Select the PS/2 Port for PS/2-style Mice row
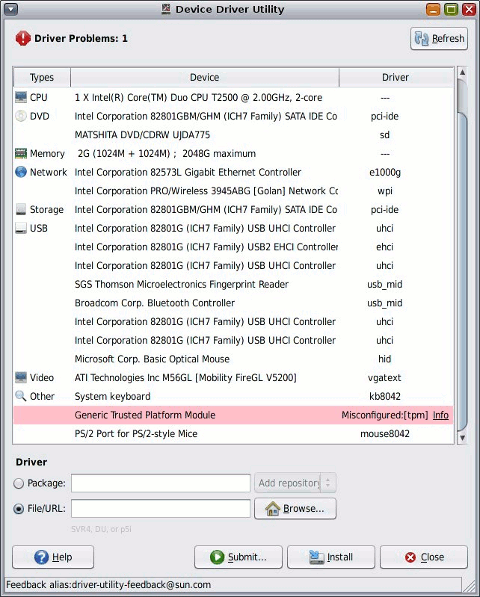The image size is (480, 597). click(233, 434)
